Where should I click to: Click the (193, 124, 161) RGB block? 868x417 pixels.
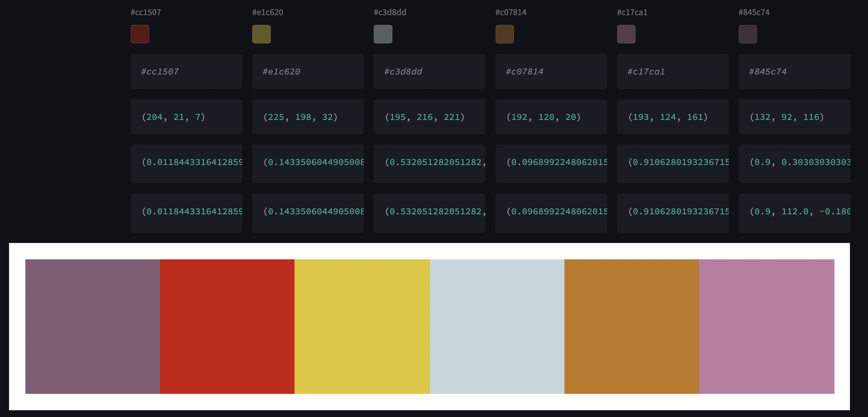click(x=672, y=117)
